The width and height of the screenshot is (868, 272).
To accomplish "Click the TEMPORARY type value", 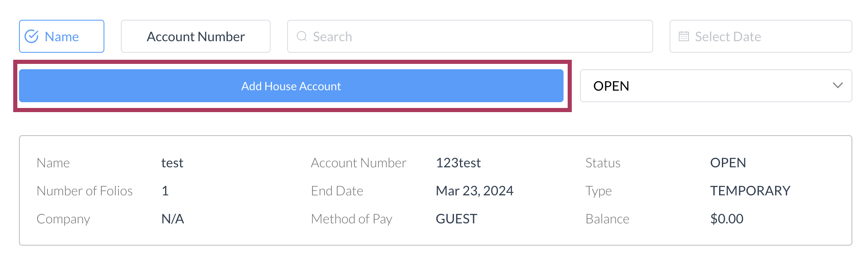I will (750, 191).
